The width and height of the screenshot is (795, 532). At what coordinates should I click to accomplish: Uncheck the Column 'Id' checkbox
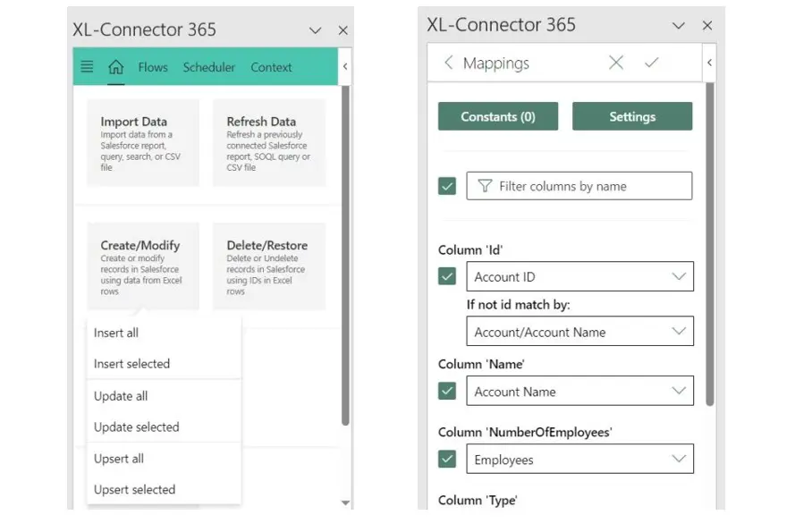point(446,276)
